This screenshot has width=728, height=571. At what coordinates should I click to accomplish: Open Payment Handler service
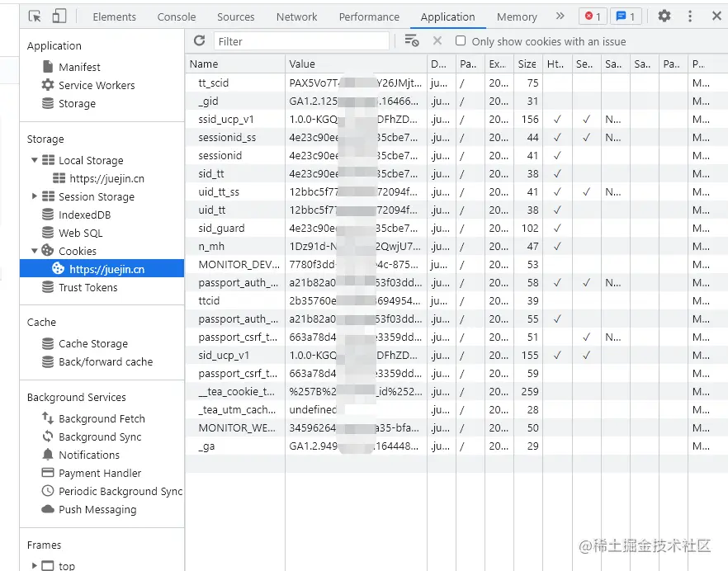(x=100, y=473)
